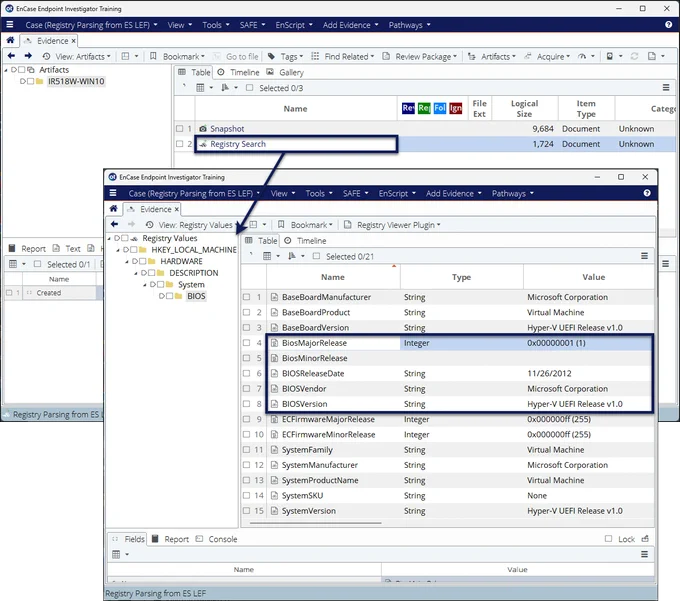Screen dimensions: 680x601
Task: Click blue Fol tag column icon
Action: 440,108
